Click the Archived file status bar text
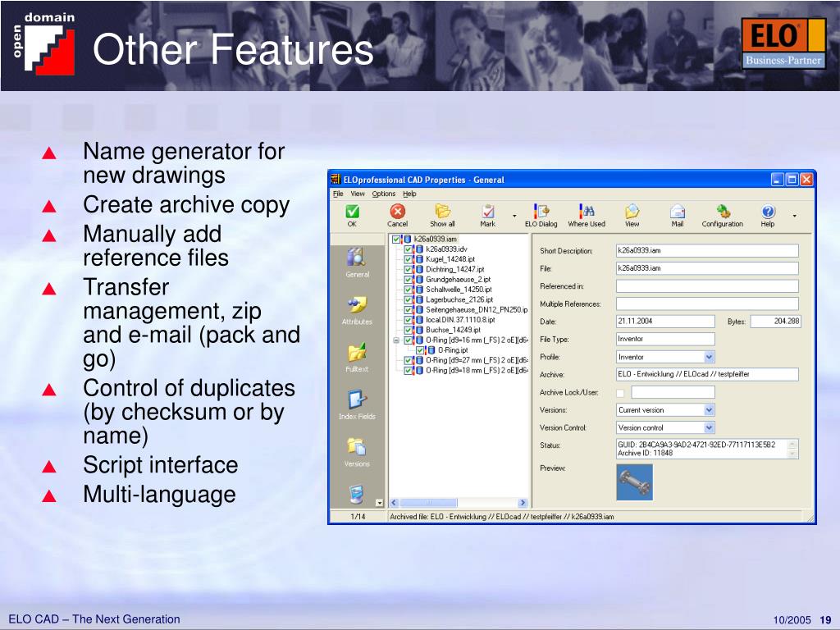840x630 pixels. 502,517
